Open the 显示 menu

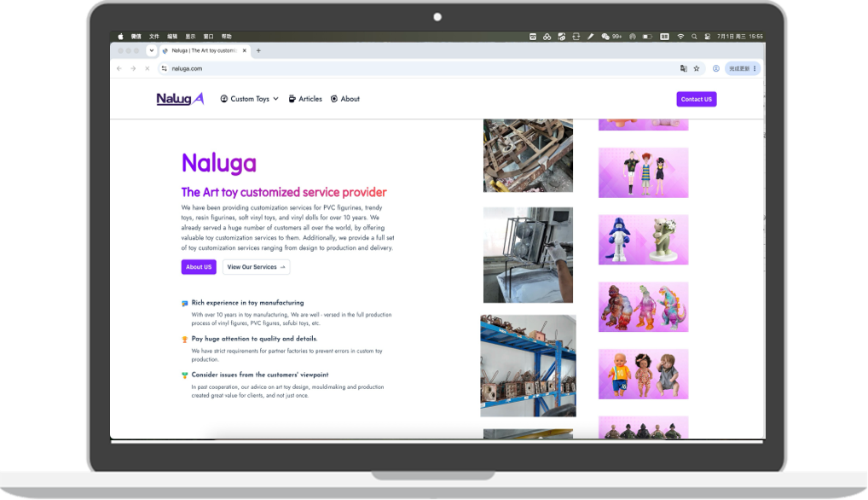click(190, 37)
